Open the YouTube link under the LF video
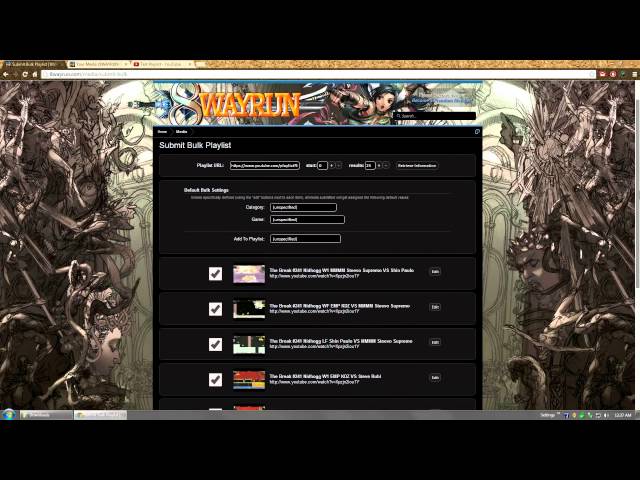The image size is (640, 480). point(314,347)
